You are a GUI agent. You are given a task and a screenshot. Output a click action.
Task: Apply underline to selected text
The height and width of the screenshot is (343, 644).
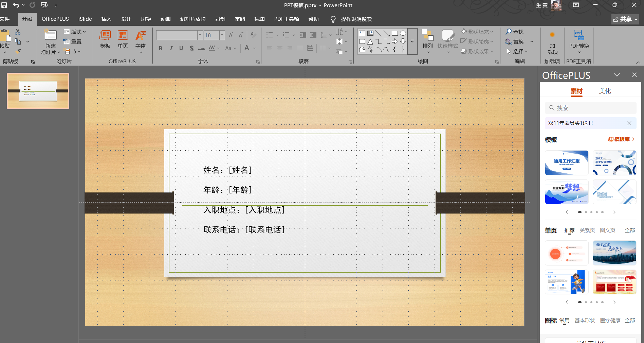[x=181, y=48]
